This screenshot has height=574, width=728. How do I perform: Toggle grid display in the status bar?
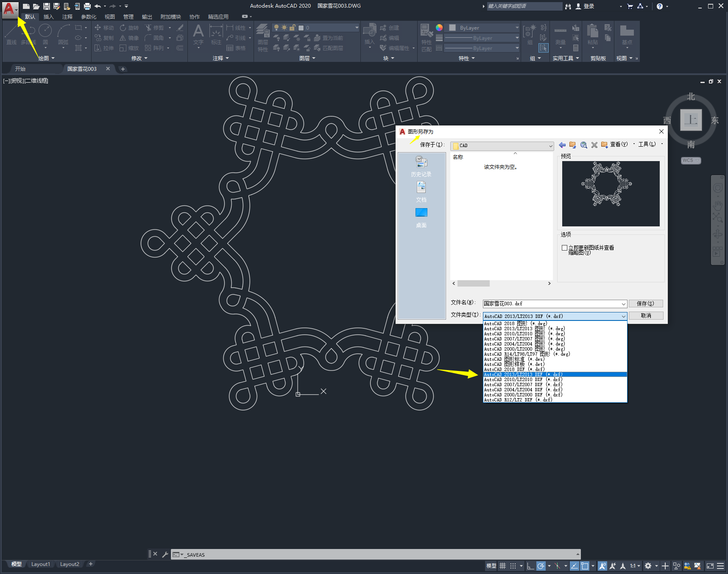(502, 566)
